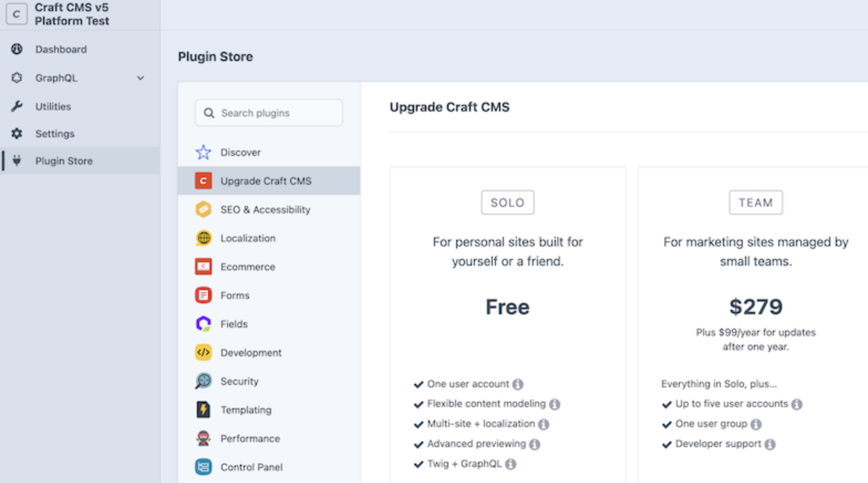Open the Security category
This screenshot has height=483, width=868.
coord(269,381)
